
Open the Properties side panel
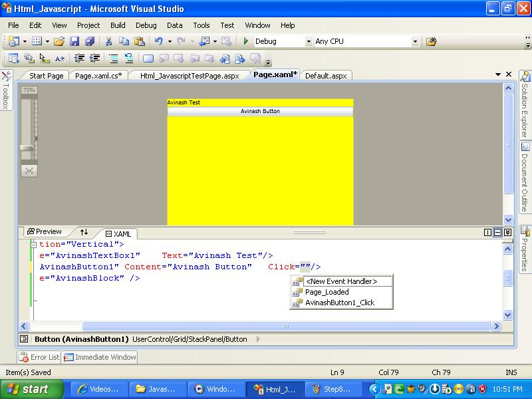[525, 249]
